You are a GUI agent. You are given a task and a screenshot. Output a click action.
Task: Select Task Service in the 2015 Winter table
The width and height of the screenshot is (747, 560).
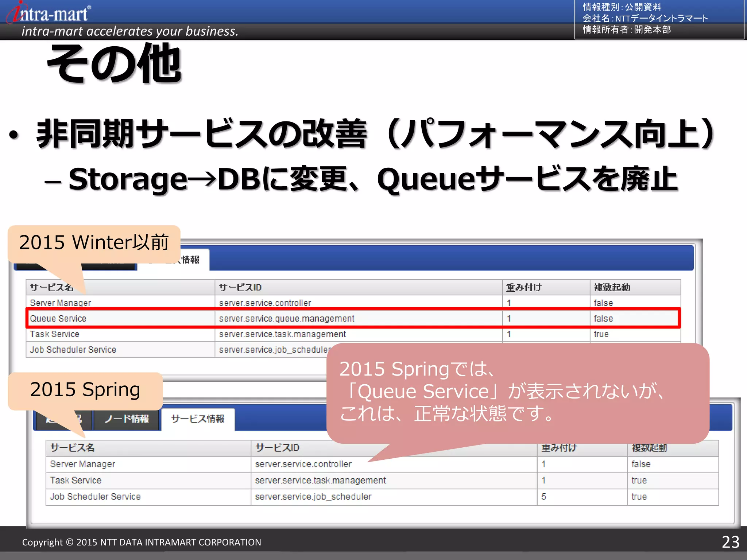tap(54, 334)
